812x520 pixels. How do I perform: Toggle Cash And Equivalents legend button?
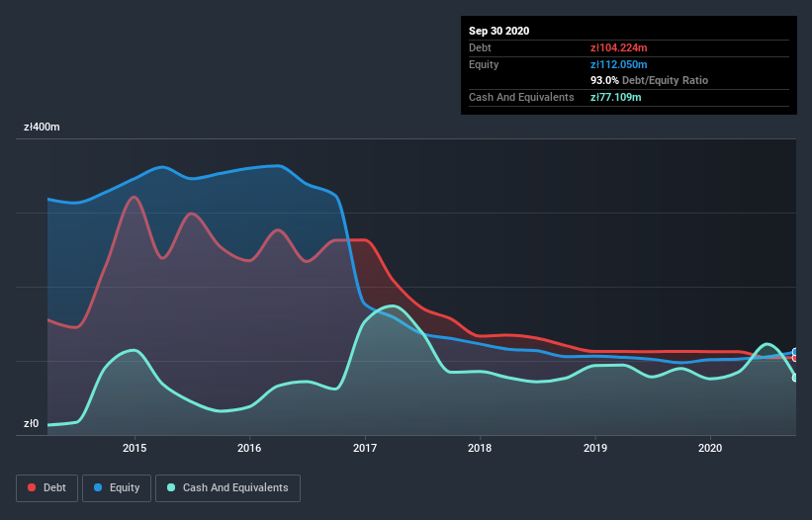227,488
